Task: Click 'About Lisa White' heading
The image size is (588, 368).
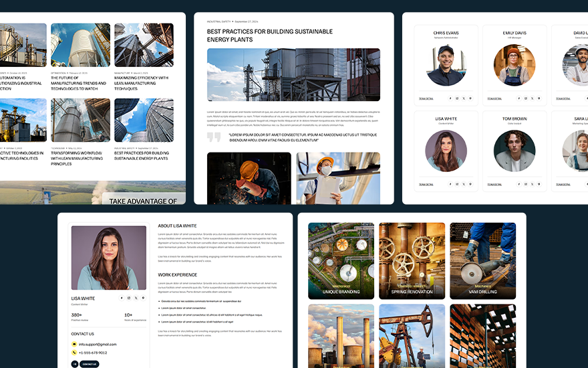Action: [177, 225]
